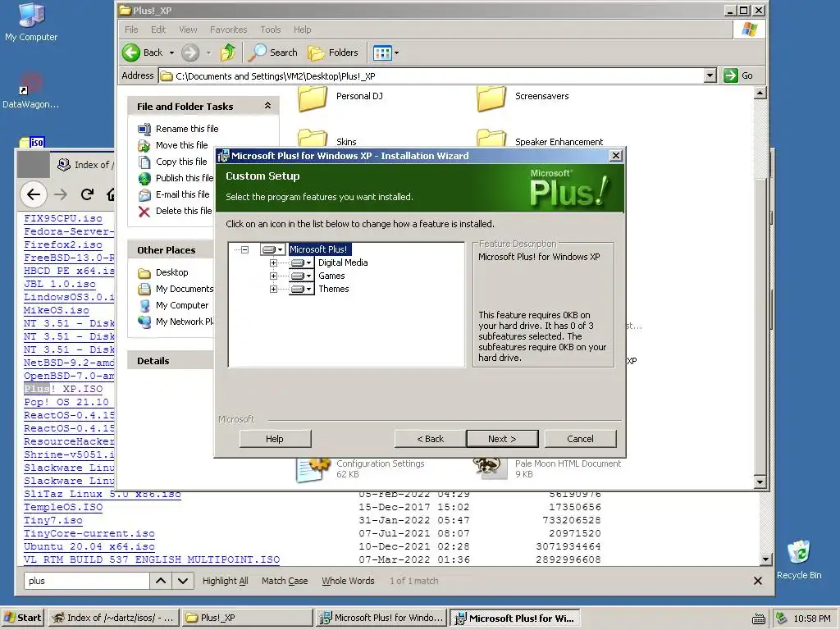Open Themes feature install dropdown
Screen dimensions: 840x630
pos(301,290)
